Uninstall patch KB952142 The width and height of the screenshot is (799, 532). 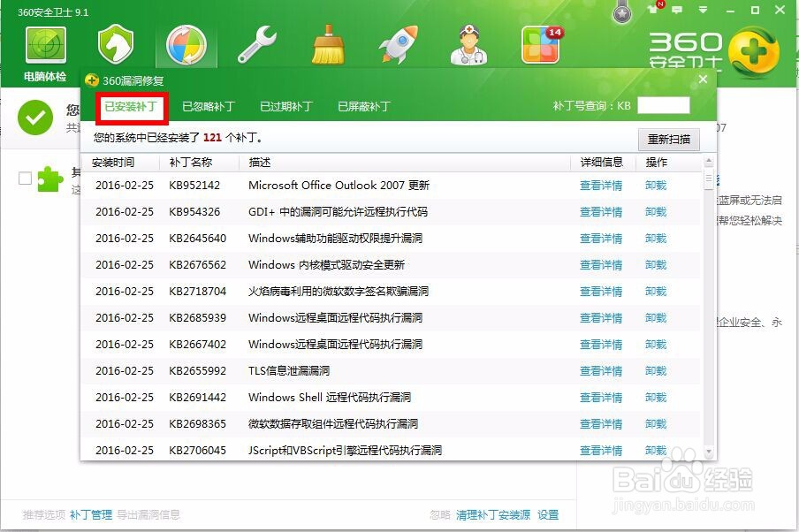click(656, 186)
